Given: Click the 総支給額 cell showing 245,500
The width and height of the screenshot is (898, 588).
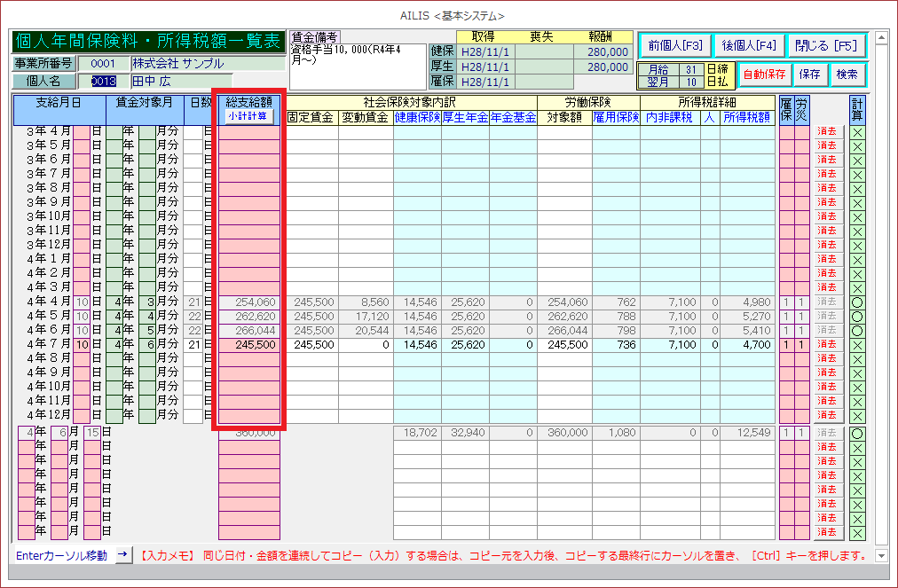Looking at the screenshot, I should 249,344.
